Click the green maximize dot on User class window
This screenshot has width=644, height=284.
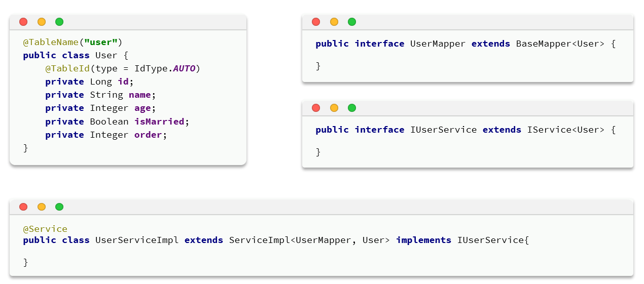click(59, 22)
